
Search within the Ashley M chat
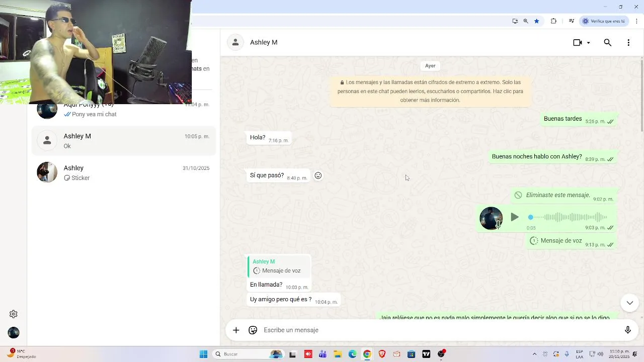coord(608,43)
